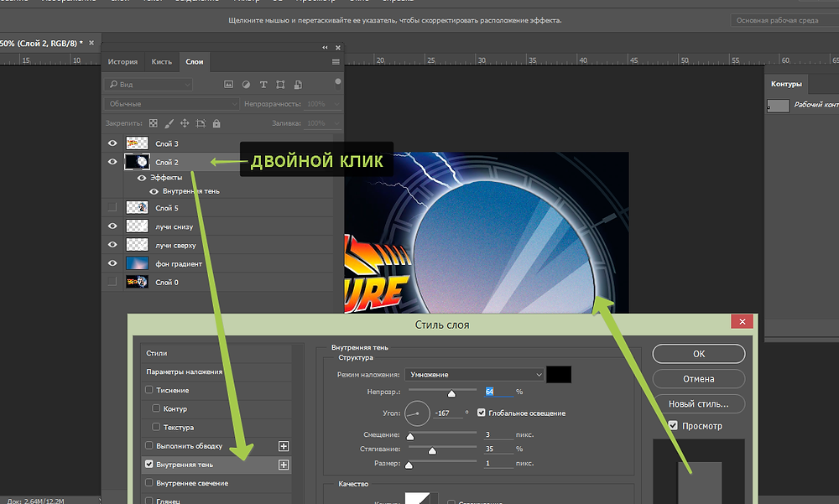Collapse the Layers panel with double arrows
The width and height of the screenshot is (839, 504).
pos(325,47)
